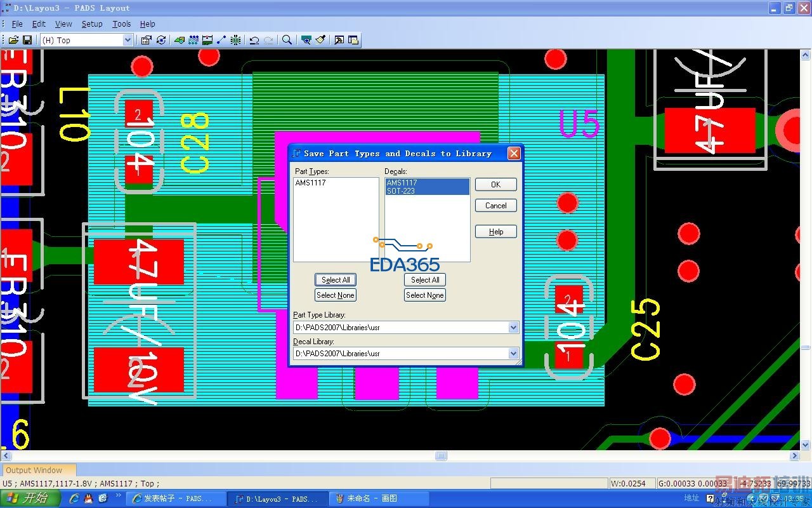Click the Undo toolbar icon
This screenshot has width=812, height=508.
coord(254,40)
